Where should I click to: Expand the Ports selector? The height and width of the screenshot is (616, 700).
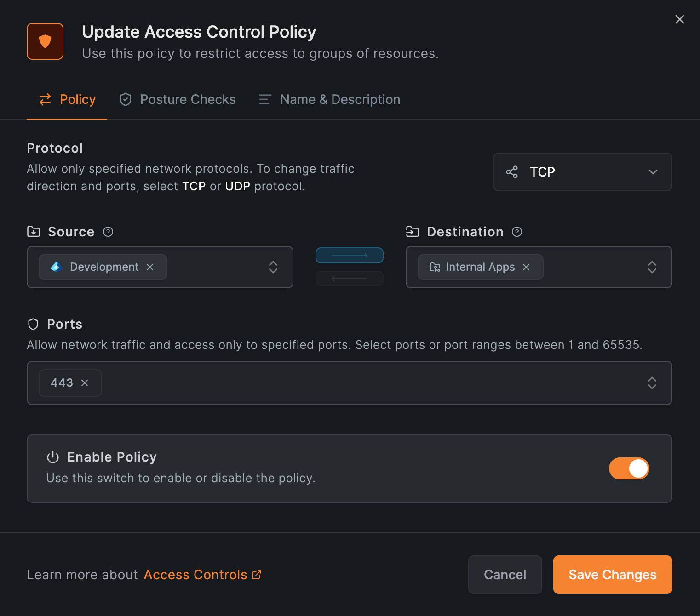(652, 383)
